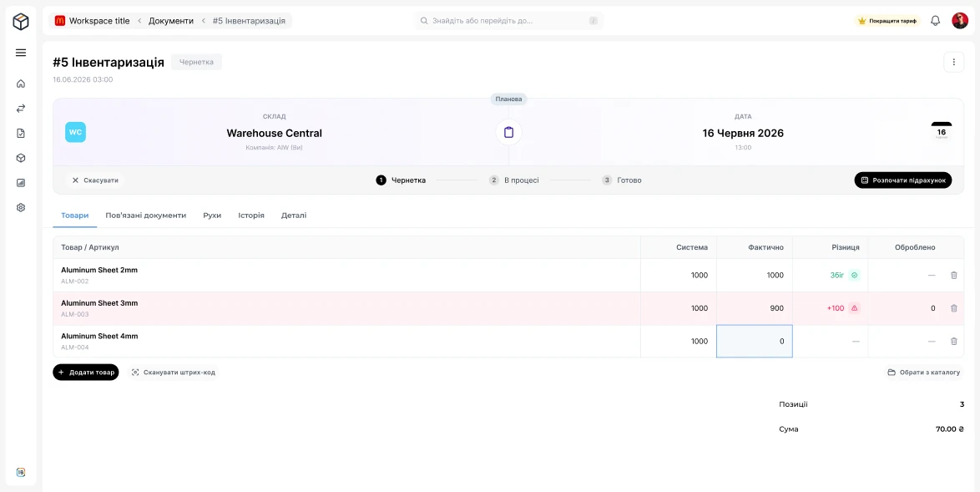The width and height of the screenshot is (980, 492).
Task: Click Сканувати штрих-код button
Action: coord(173,372)
